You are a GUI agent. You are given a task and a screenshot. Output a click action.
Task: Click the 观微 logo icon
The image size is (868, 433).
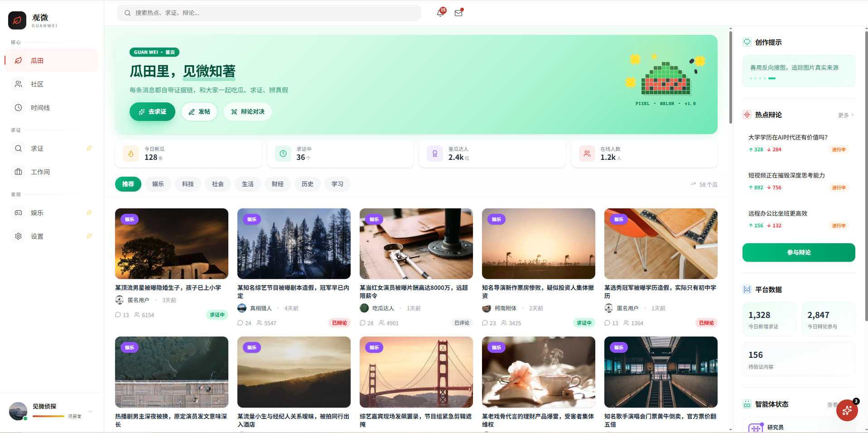[17, 20]
